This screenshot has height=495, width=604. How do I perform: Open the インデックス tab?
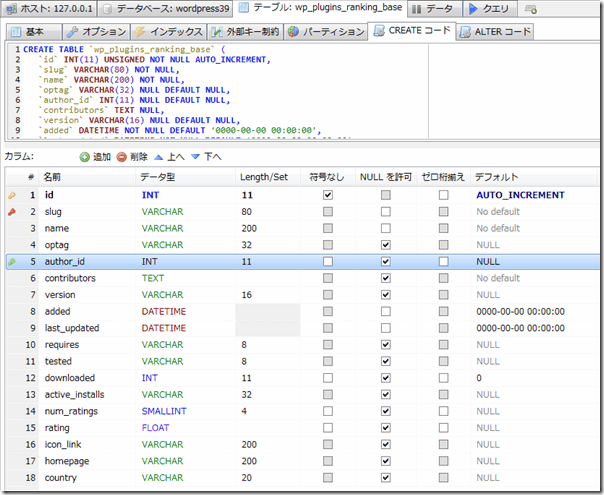168,32
